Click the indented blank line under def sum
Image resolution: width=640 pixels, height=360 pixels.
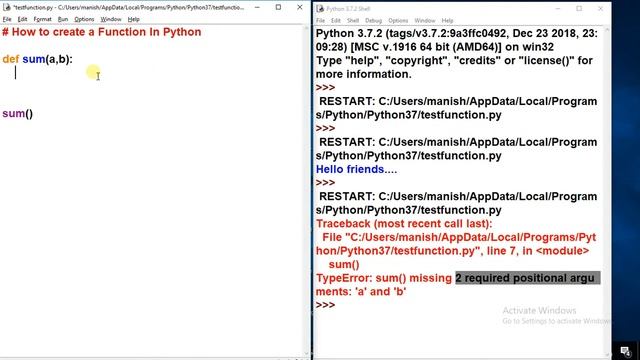[x=16, y=73]
